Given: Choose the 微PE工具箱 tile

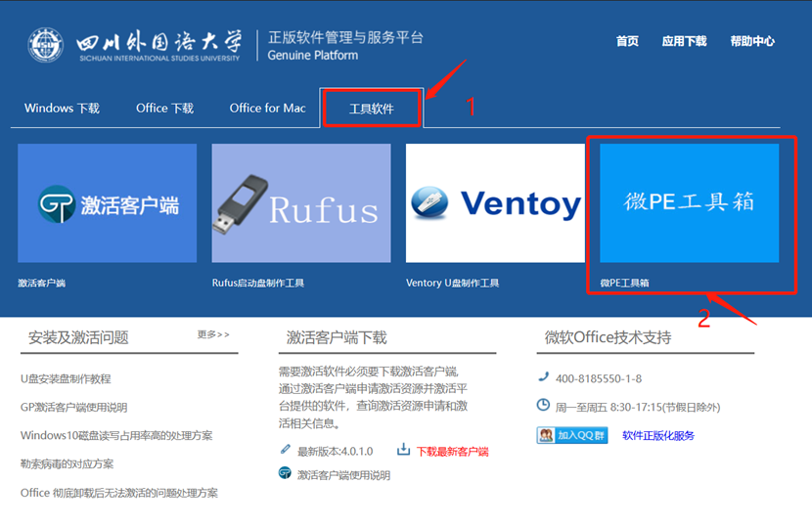Looking at the screenshot, I should [x=690, y=203].
